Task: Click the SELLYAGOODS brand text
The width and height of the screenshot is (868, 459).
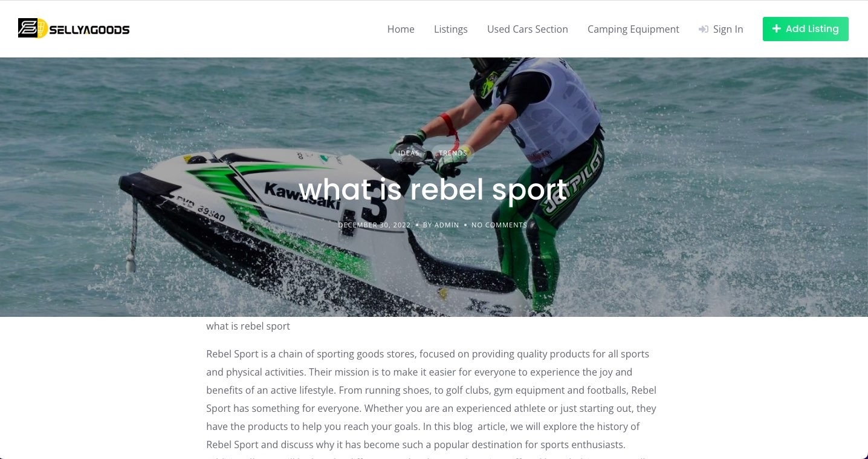Action: tap(89, 29)
